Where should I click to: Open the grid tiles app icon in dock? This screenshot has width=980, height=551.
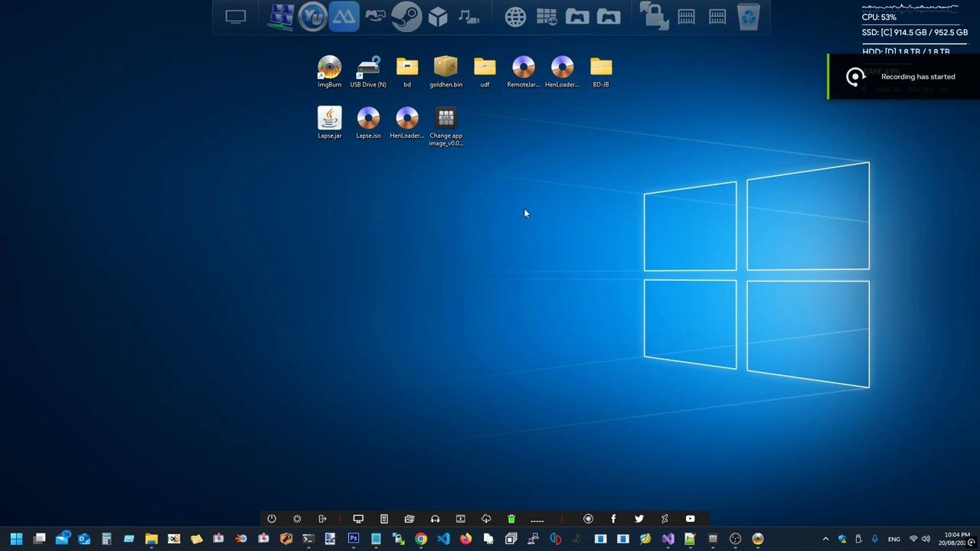pyautogui.click(x=547, y=16)
